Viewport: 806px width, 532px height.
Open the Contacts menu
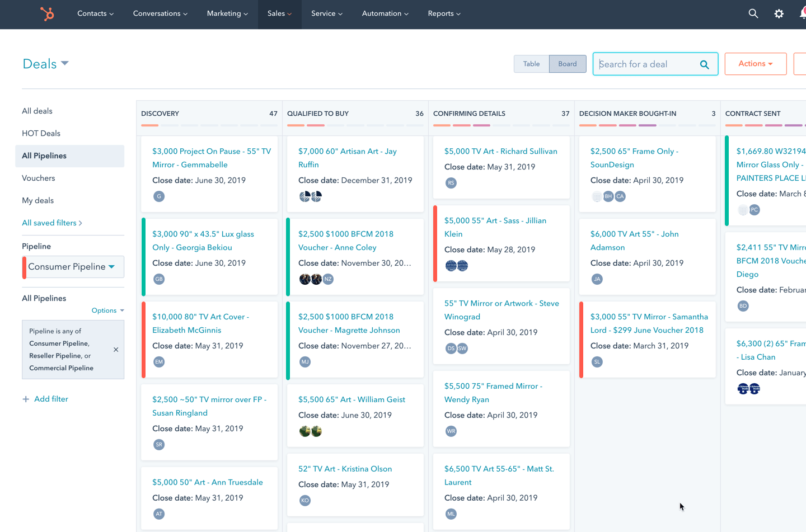tap(95, 13)
